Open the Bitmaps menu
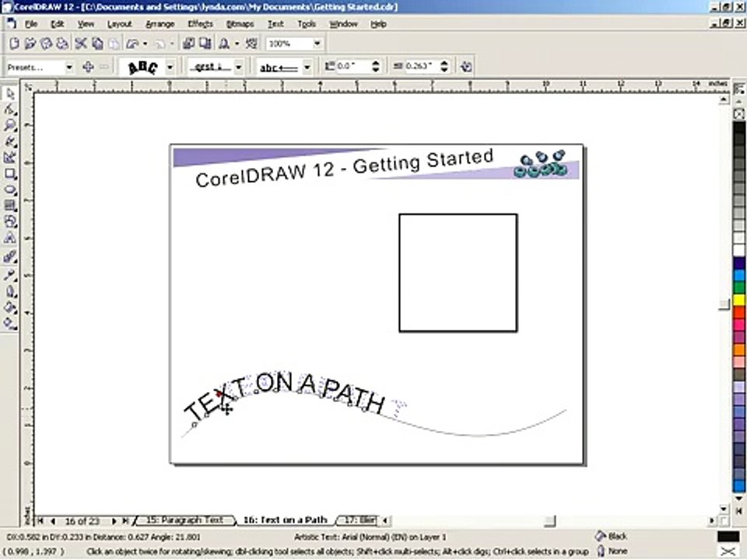Screen dimensions: 747x560 click(x=240, y=24)
